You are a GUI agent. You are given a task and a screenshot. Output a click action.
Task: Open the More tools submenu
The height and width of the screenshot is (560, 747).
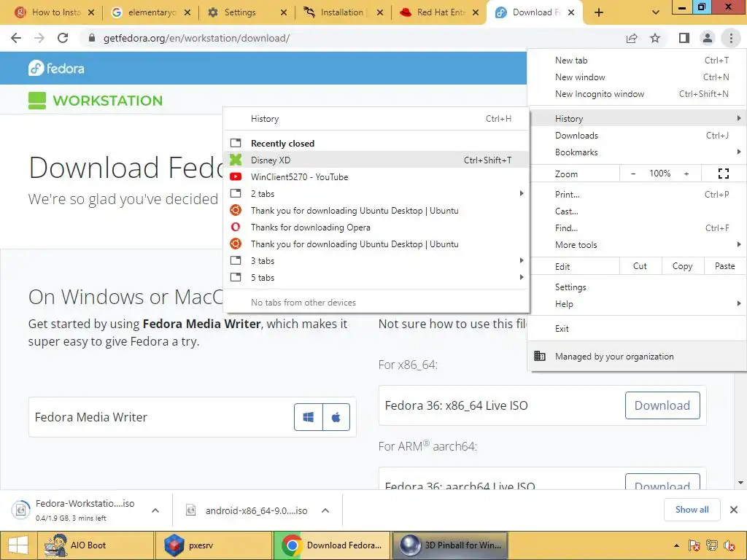click(637, 245)
